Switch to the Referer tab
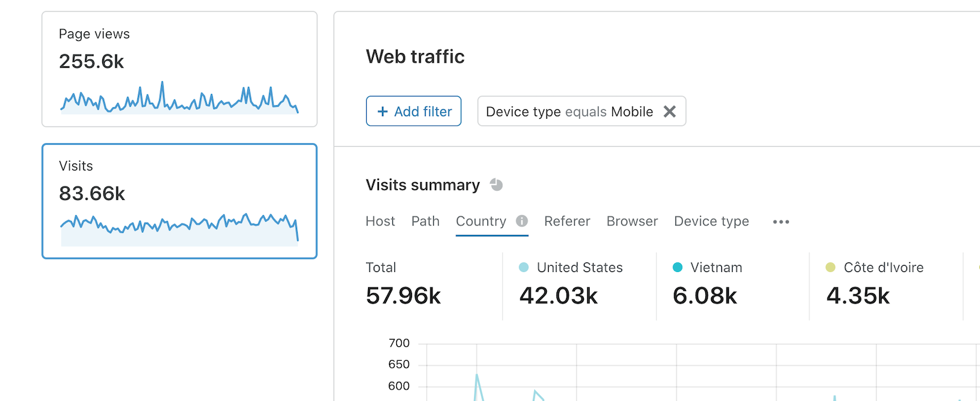The image size is (980, 401). (x=567, y=221)
